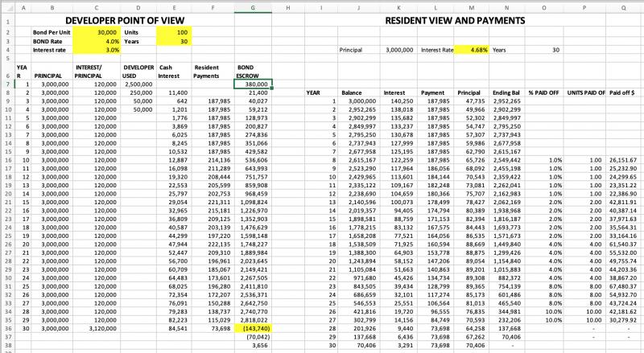This screenshot has height=353, width=644.
Task: Click the Ending Bal column heading
Action: [506, 92]
